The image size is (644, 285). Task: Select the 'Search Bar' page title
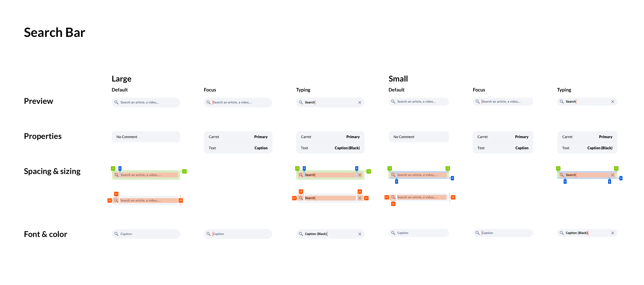point(54,32)
